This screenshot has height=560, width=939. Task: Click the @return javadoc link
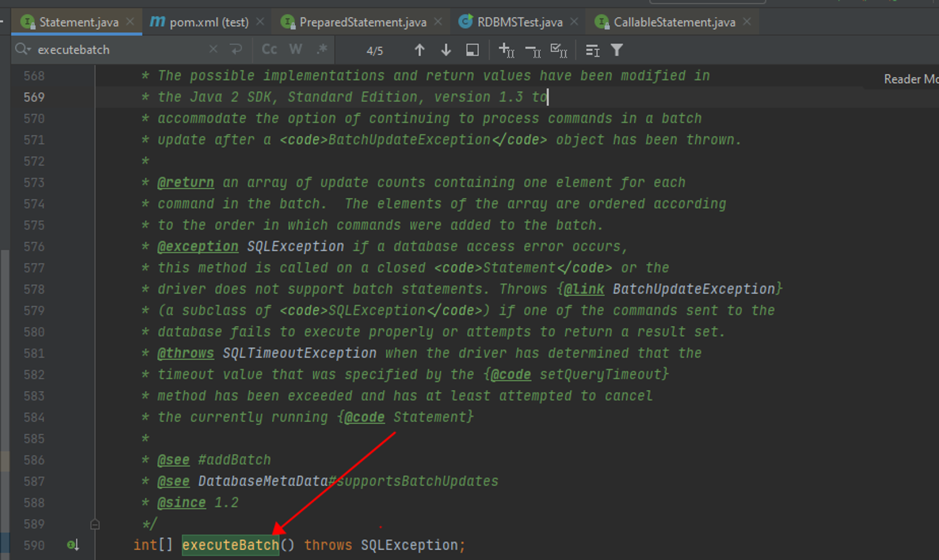[x=185, y=182]
